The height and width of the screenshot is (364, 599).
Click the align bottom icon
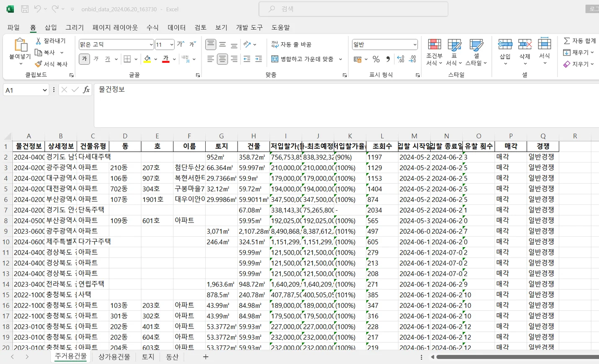point(234,44)
